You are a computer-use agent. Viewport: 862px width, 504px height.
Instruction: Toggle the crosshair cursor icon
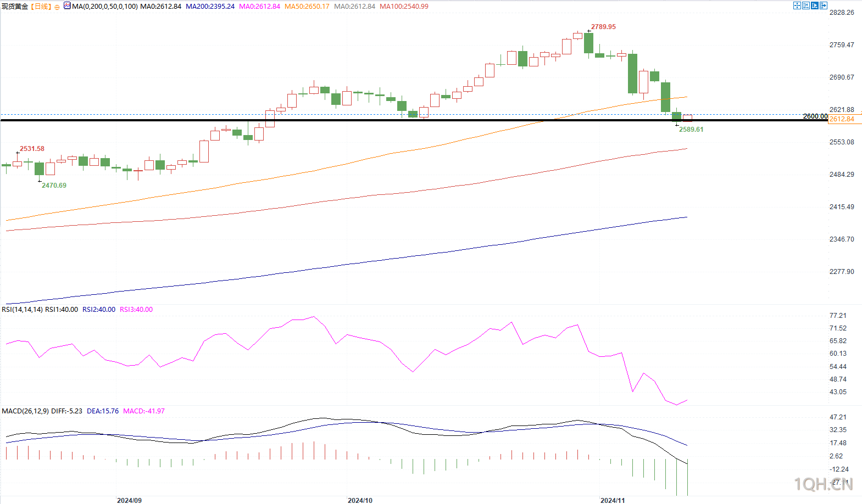(797, 5)
